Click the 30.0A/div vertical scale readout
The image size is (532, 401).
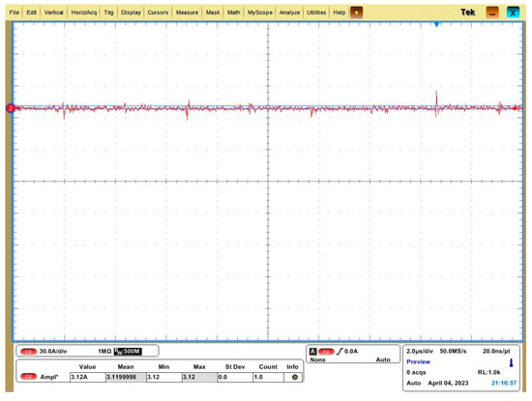(53, 351)
